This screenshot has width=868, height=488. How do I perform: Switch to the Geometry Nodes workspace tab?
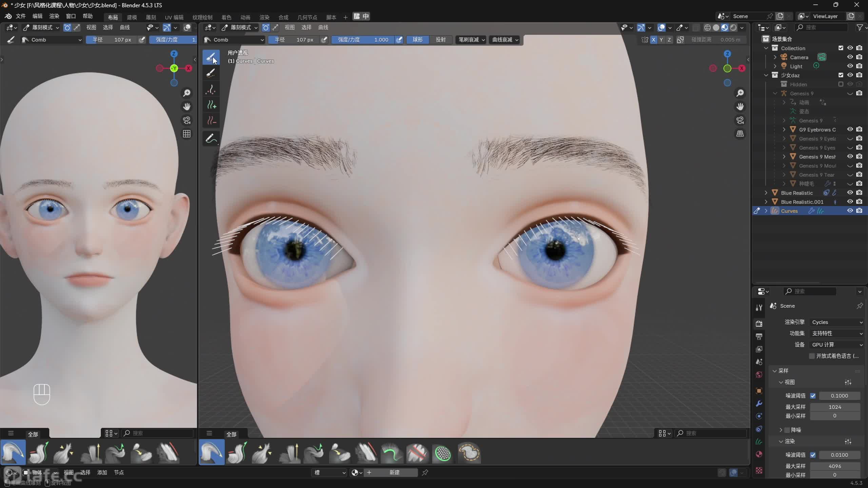307,17
